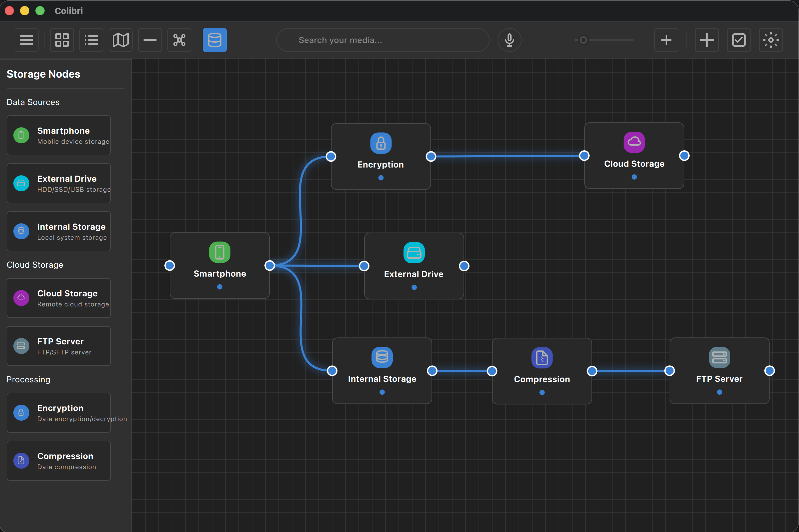This screenshot has height=532, width=799.
Task: Click the Encryption node status indicator dot
Action: click(380, 178)
